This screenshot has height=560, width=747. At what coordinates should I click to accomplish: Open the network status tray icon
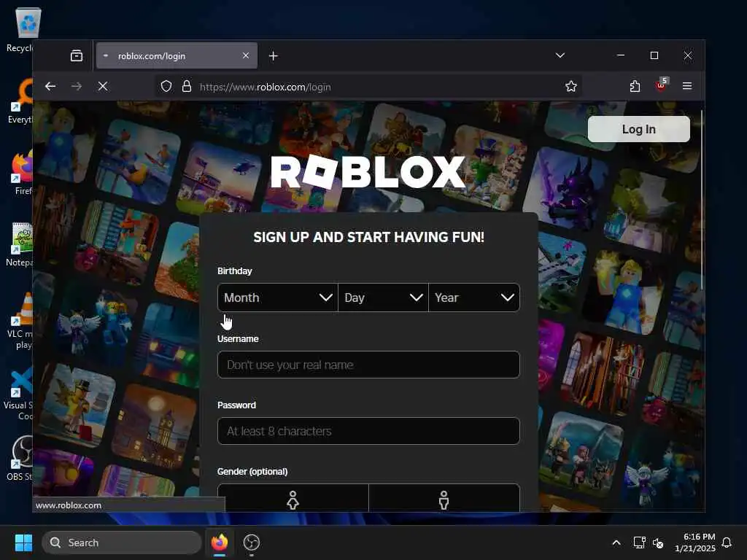pyautogui.click(x=639, y=542)
